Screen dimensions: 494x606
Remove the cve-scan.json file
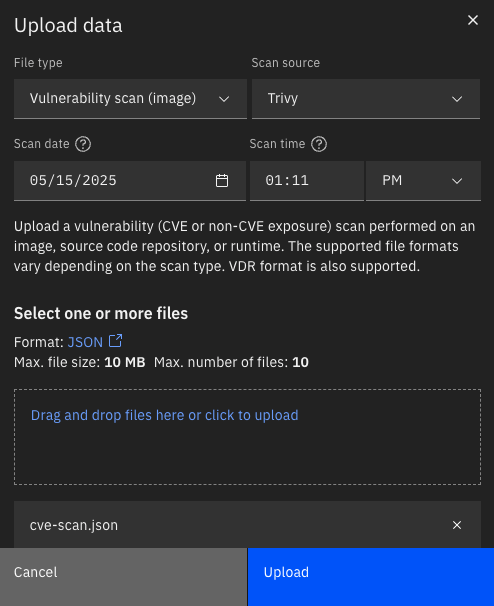(x=457, y=525)
